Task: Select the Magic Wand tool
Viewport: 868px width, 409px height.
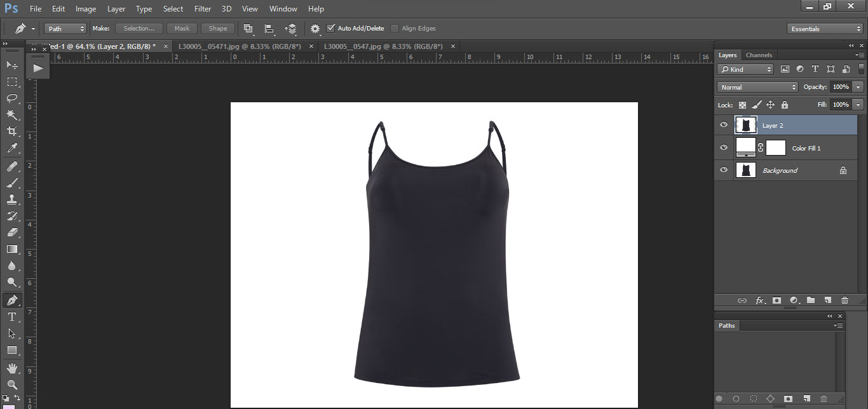Action: pos(12,115)
